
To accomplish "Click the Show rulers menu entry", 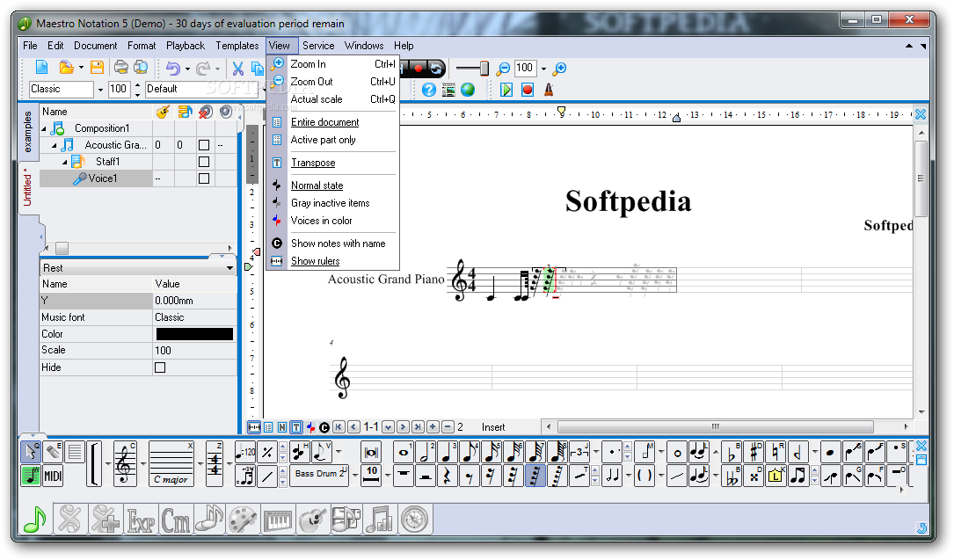I will point(333,261).
